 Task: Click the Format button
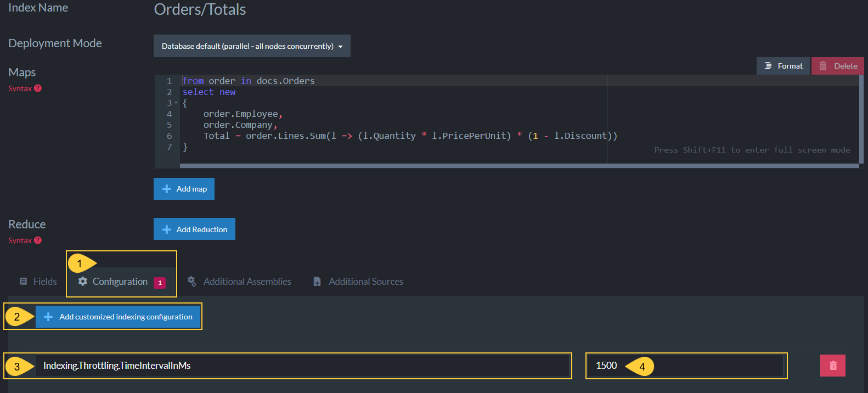(783, 66)
